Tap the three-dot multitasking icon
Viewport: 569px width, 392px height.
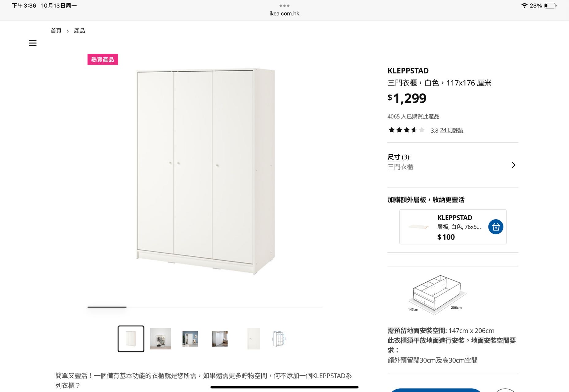tap(284, 6)
